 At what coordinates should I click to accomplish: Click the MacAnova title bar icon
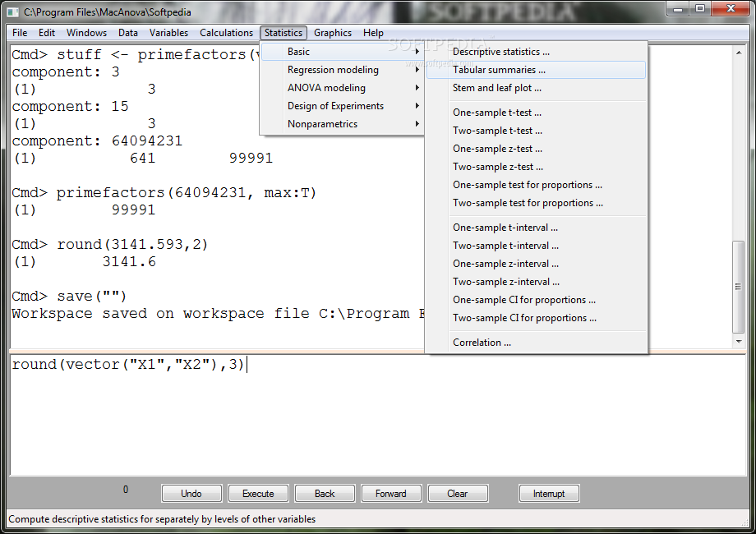[13, 12]
